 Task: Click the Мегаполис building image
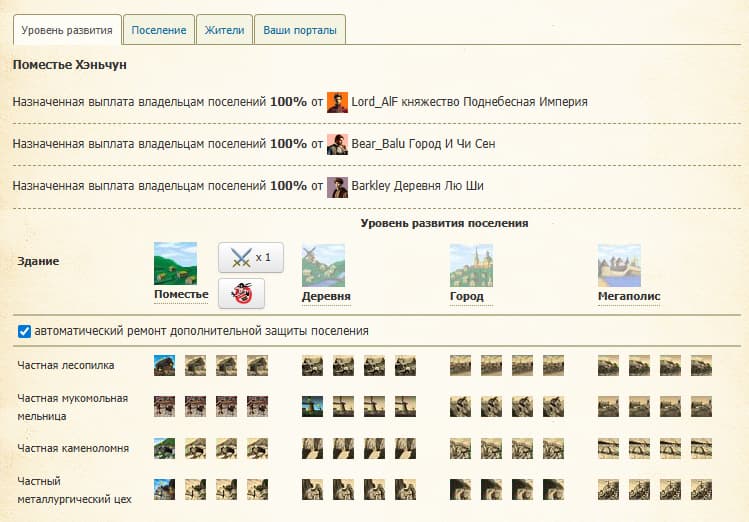[x=619, y=265]
